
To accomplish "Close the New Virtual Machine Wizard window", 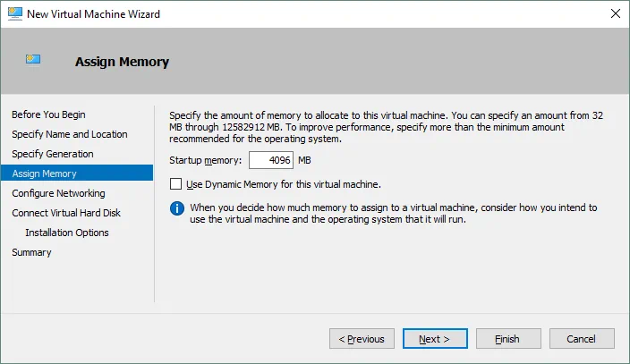I will (x=616, y=13).
